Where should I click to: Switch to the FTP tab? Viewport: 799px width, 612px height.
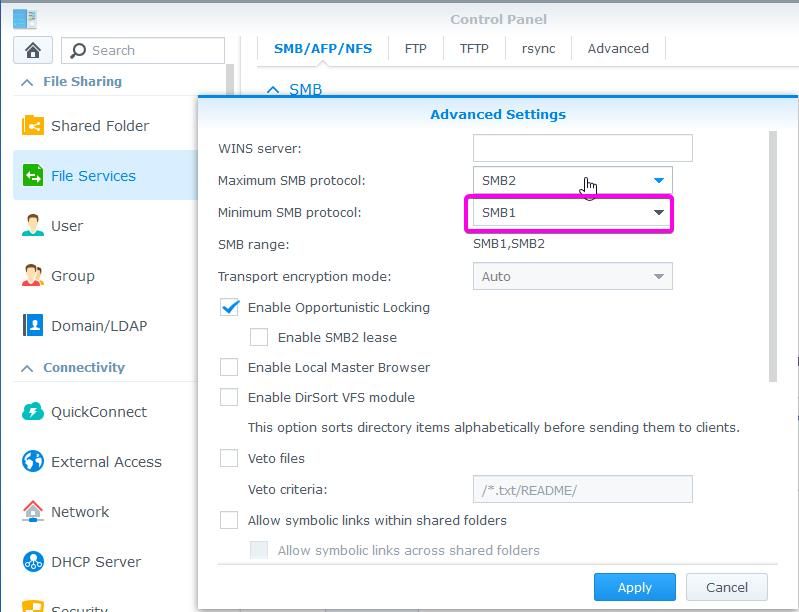coord(416,48)
